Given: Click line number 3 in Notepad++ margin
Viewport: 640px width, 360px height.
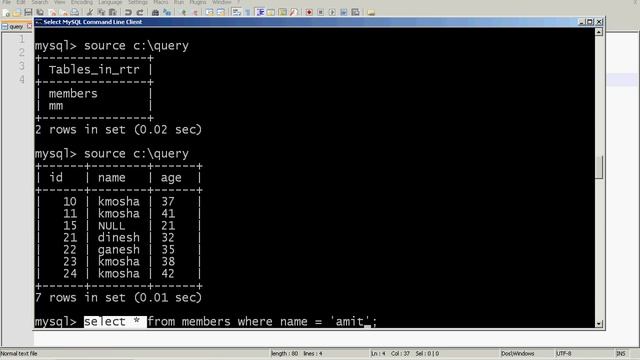Looking at the screenshot, I should 22,66.
